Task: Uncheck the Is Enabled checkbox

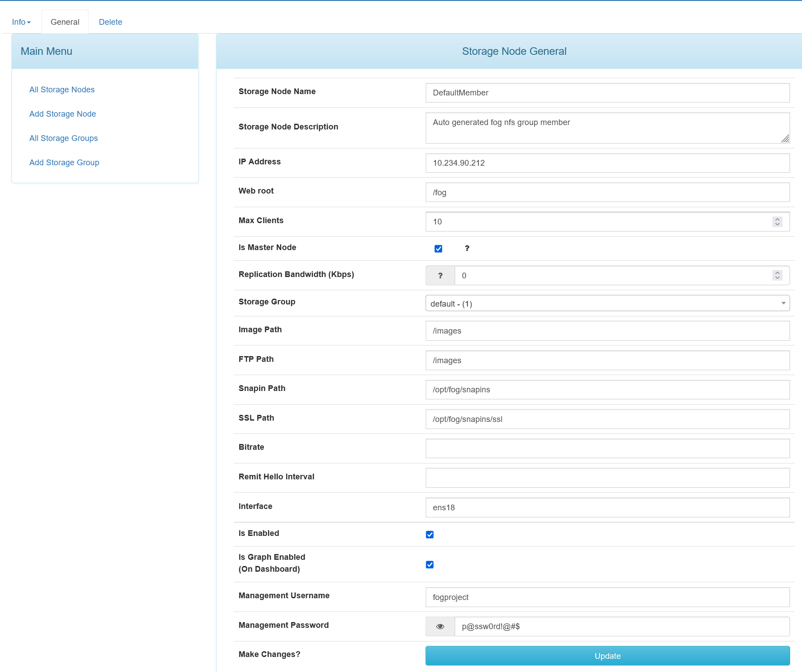Action: [430, 535]
